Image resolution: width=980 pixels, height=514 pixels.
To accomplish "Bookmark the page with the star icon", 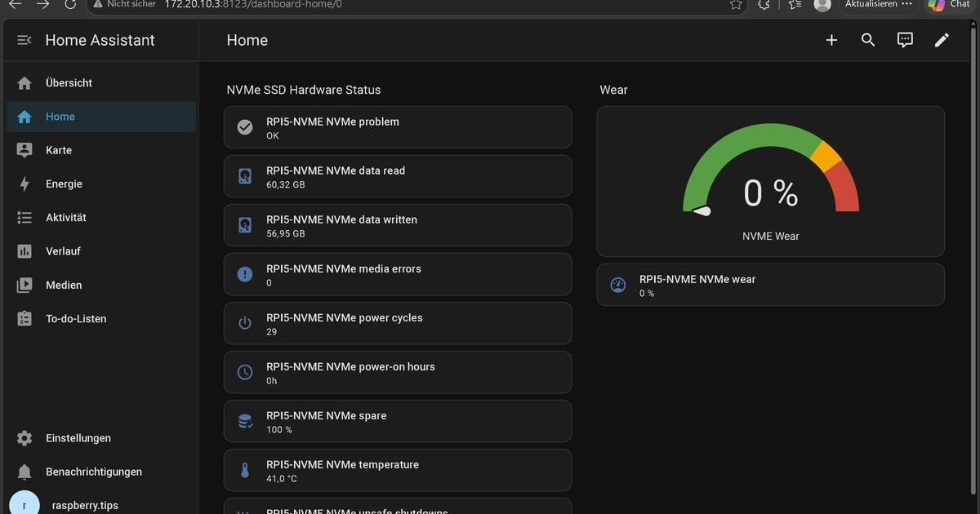I will click(736, 4).
